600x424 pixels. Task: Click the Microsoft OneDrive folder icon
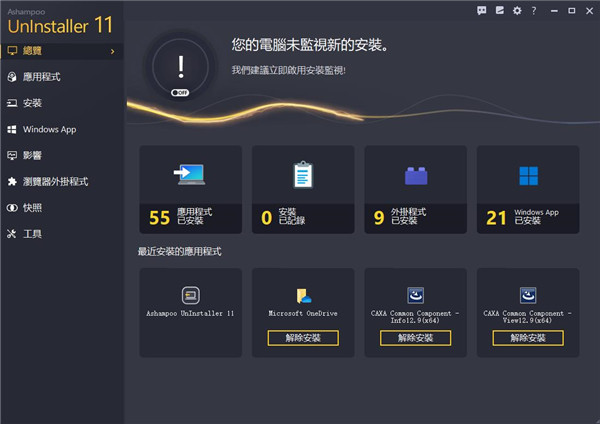click(x=303, y=295)
